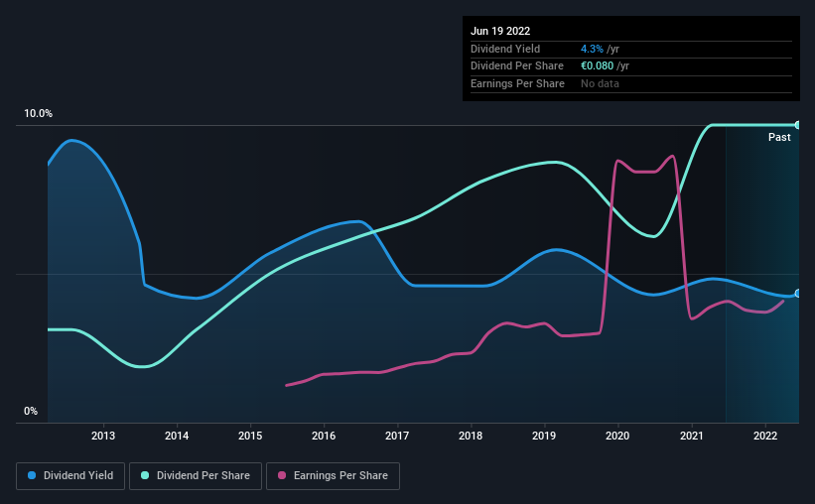Select the 2013 x-axis label

coord(103,436)
